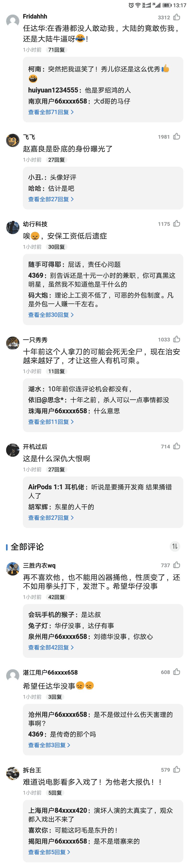The width and height of the screenshot is (188, 868).
Task: Tap thumbs-up on 飞飞's comment
Action: pyautogui.click(x=177, y=137)
